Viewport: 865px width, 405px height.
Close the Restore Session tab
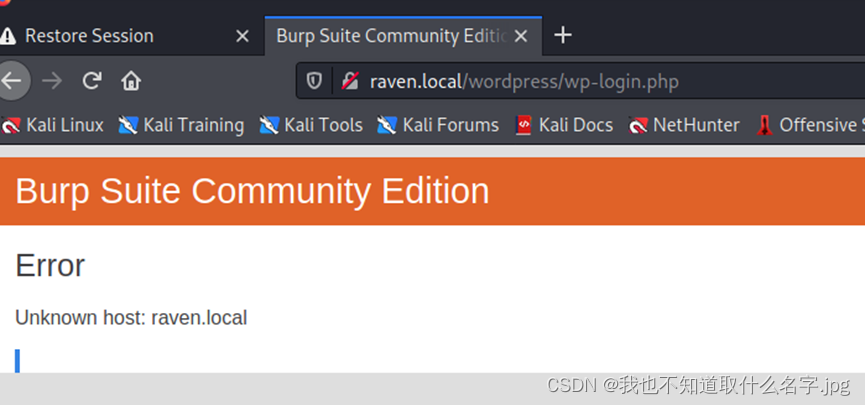(x=242, y=36)
